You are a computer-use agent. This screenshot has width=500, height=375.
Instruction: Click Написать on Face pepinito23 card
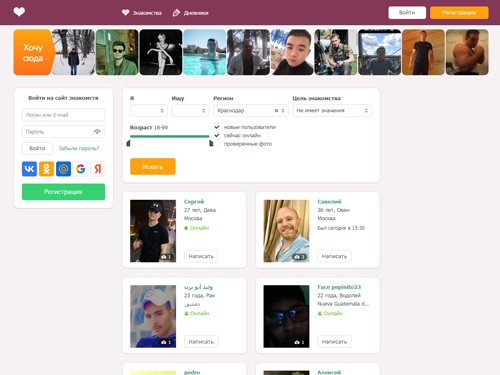[x=334, y=341]
